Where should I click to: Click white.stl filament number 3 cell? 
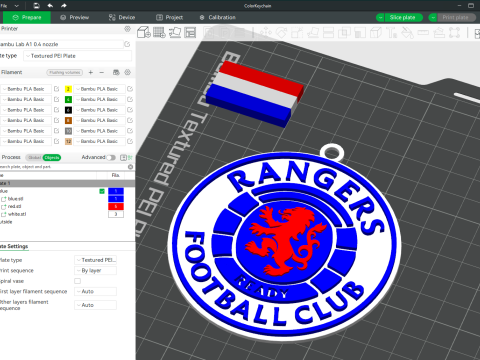[x=116, y=214]
